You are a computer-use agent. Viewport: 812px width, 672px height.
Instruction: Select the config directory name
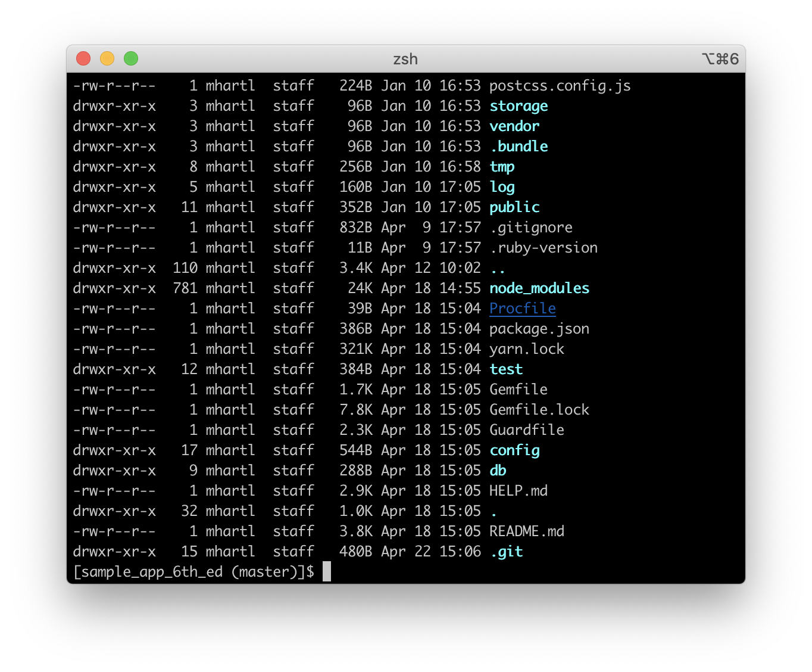[514, 450]
